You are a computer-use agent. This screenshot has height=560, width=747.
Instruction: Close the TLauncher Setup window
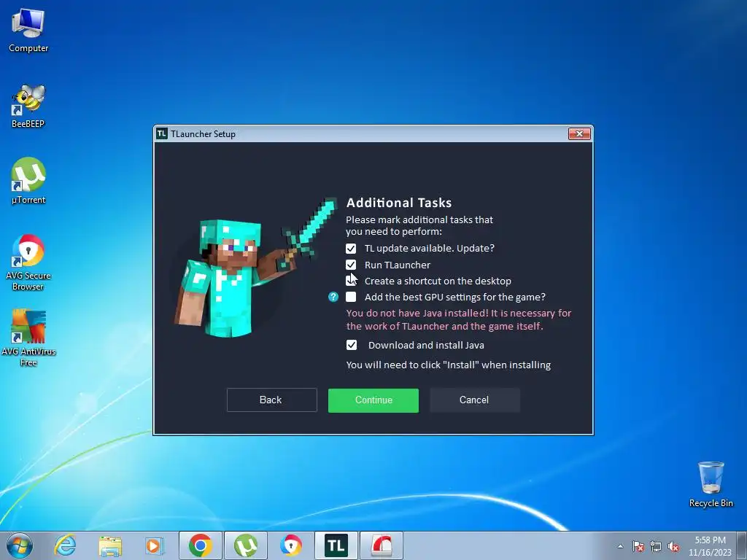pos(579,134)
